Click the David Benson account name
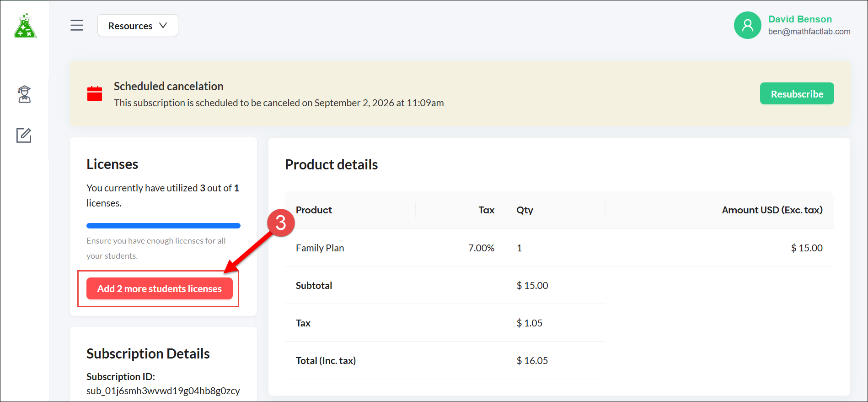This screenshot has width=868, height=402. tap(799, 19)
